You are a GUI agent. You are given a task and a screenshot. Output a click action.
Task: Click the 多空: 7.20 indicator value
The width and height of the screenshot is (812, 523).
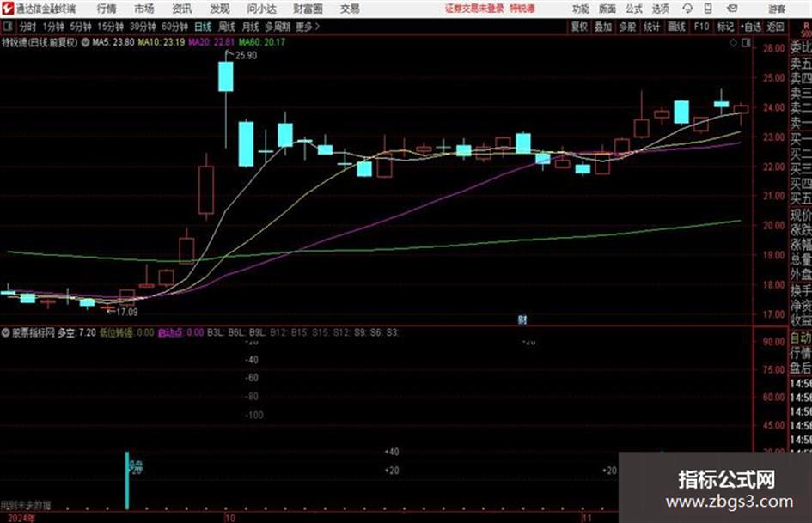[x=76, y=332]
